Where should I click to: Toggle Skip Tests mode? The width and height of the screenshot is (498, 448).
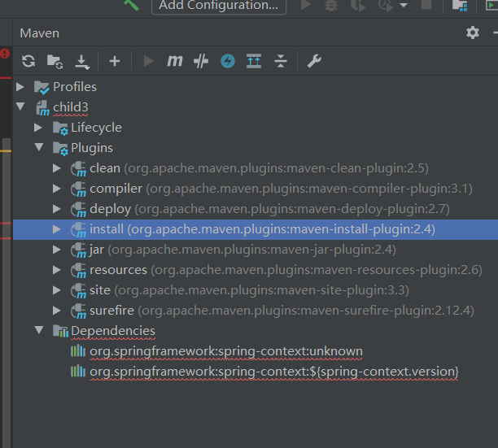click(x=201, y=61)
